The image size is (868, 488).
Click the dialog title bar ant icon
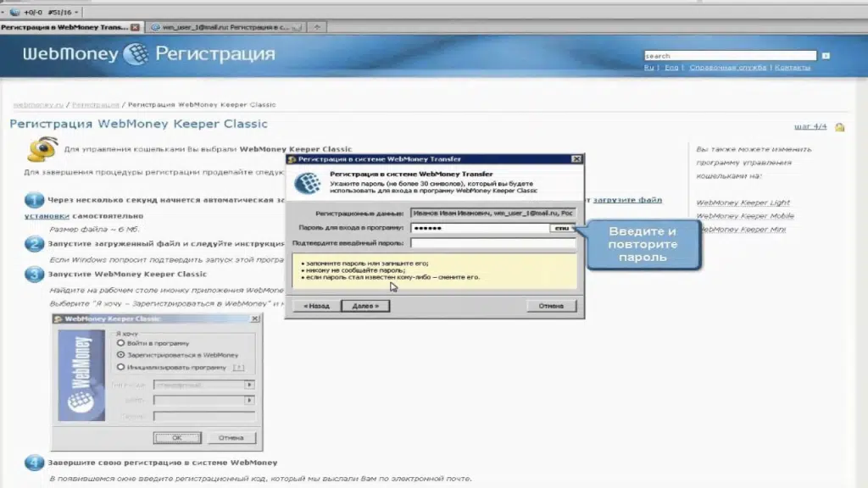click(292, 159)
